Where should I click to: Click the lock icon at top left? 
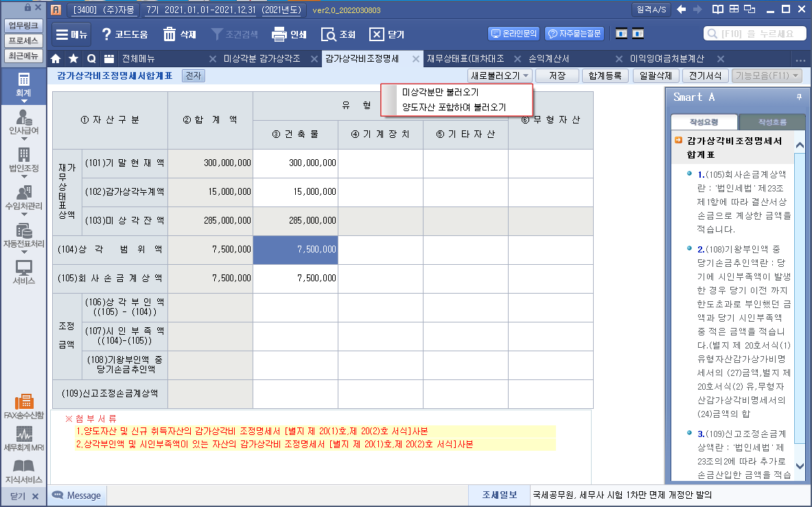click(27, 8)
